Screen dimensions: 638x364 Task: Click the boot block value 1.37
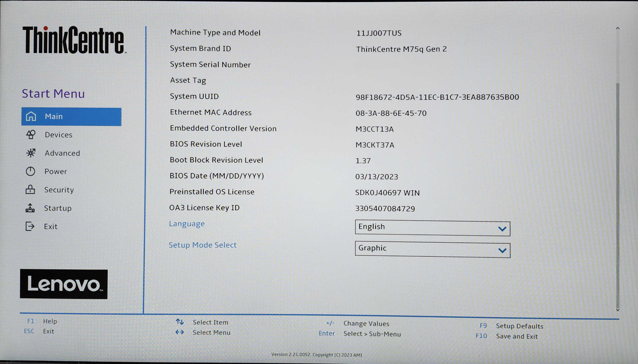tap(363, 161)
